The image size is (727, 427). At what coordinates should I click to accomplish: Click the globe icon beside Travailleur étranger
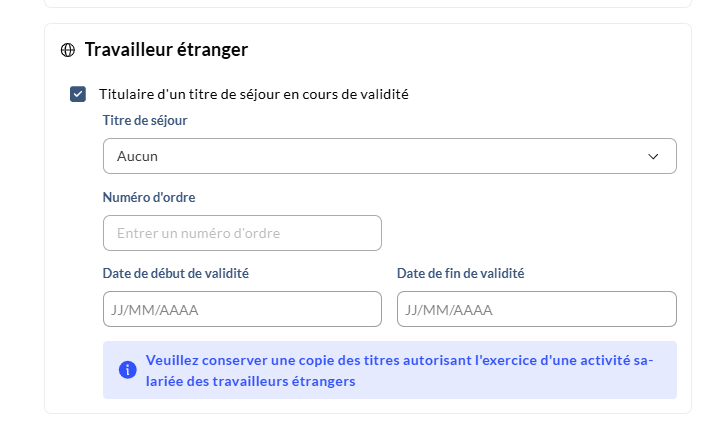pos(68,50)
